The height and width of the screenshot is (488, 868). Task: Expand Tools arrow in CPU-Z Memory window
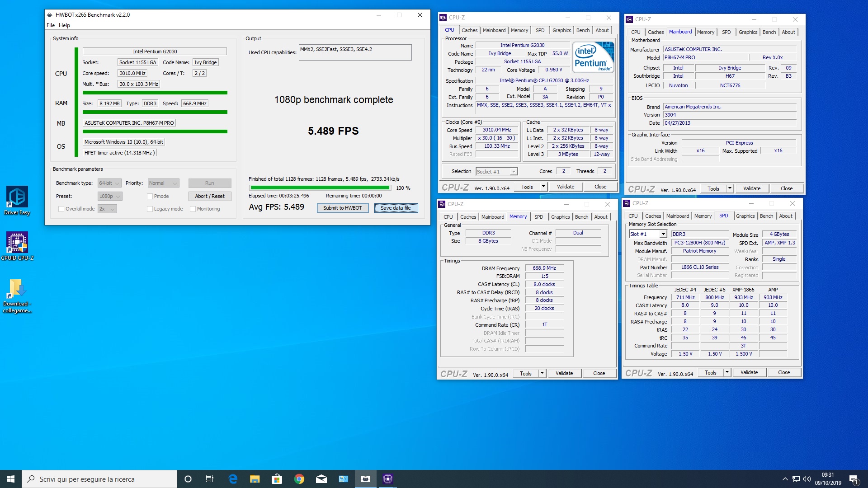(542, 373)
